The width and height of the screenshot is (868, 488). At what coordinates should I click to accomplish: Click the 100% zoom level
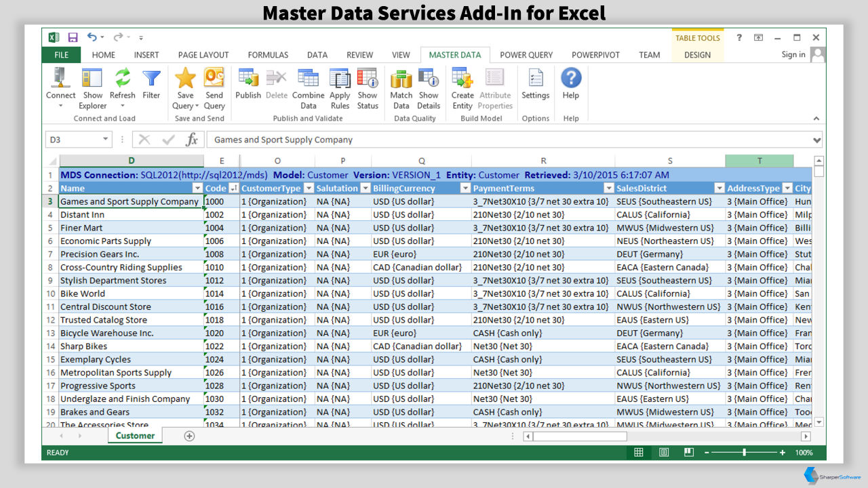pyautogui.click(x=804, y=452)
